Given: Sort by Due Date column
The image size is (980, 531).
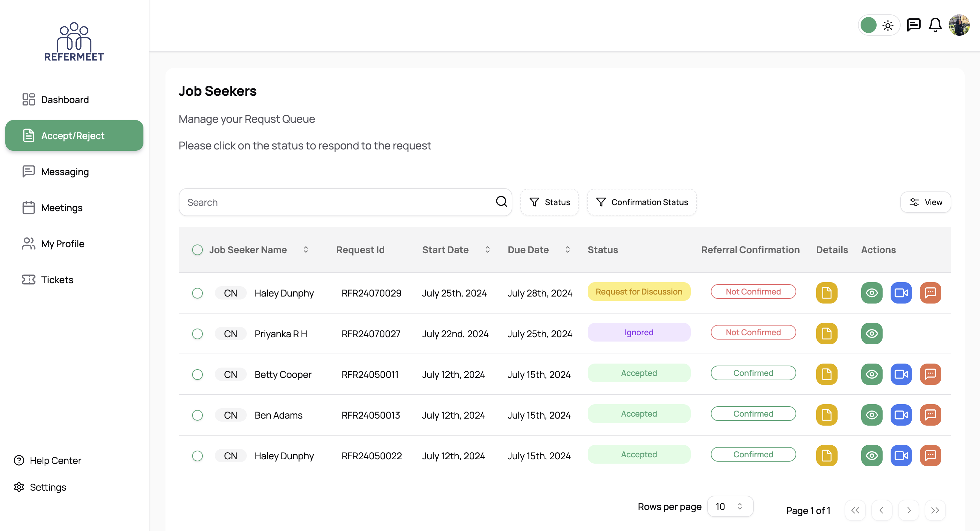Looking at the screenshot, I should click(567, 250).
